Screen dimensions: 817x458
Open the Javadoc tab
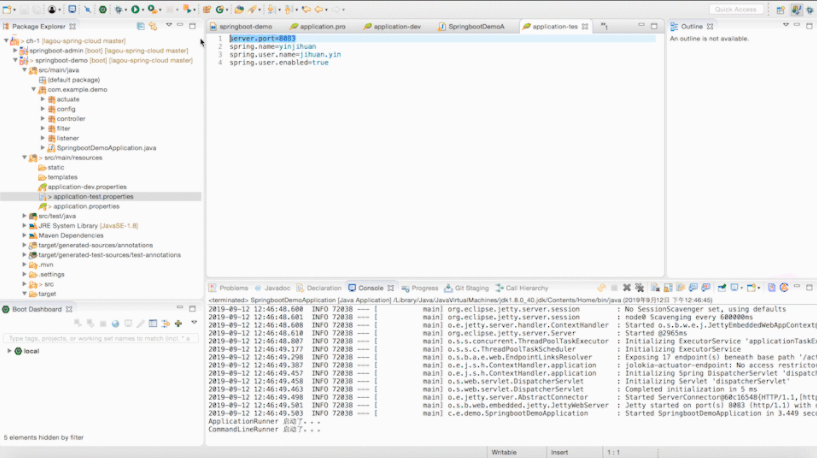[x=272, y=288]
